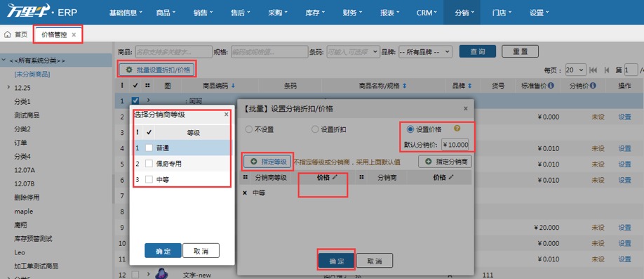This screenshot has width=644, height=279.
Task: Click the pencil icon beside second 价格 header
Action: [451, 177]
